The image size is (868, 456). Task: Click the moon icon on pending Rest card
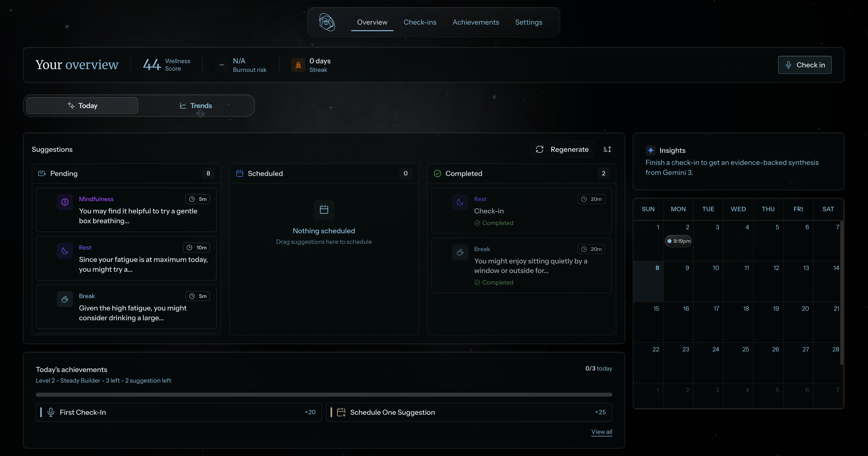tap(65, 251)
